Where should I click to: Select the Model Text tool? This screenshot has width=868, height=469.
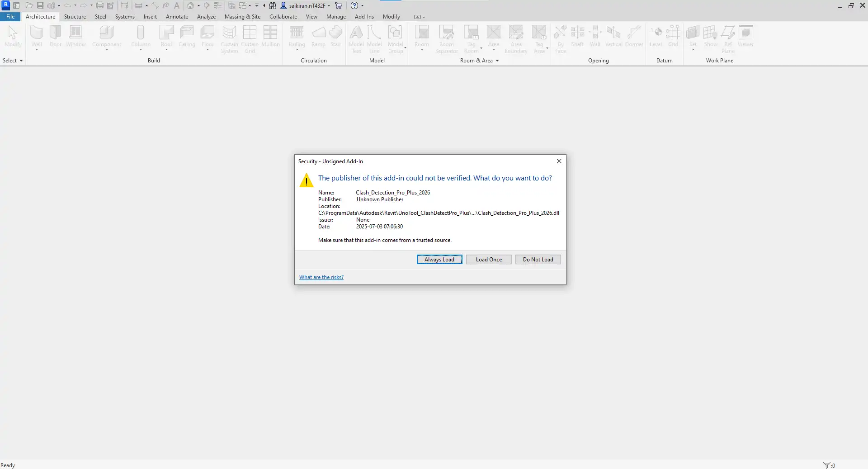(356, 39)
